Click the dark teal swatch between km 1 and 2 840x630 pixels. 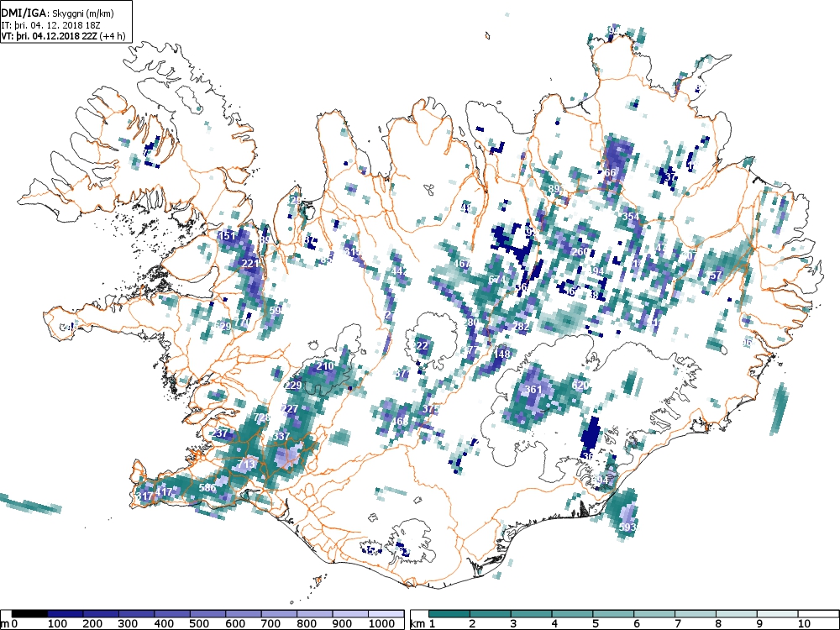coord(449,613)
